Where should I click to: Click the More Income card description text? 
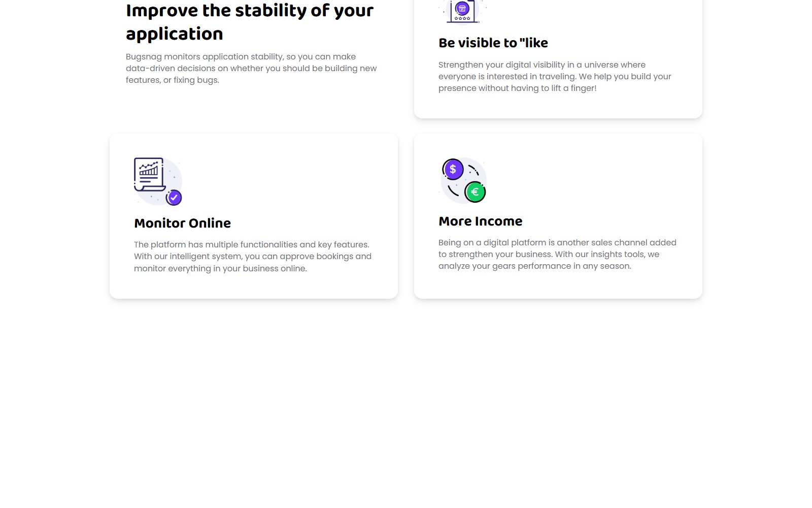557,254
